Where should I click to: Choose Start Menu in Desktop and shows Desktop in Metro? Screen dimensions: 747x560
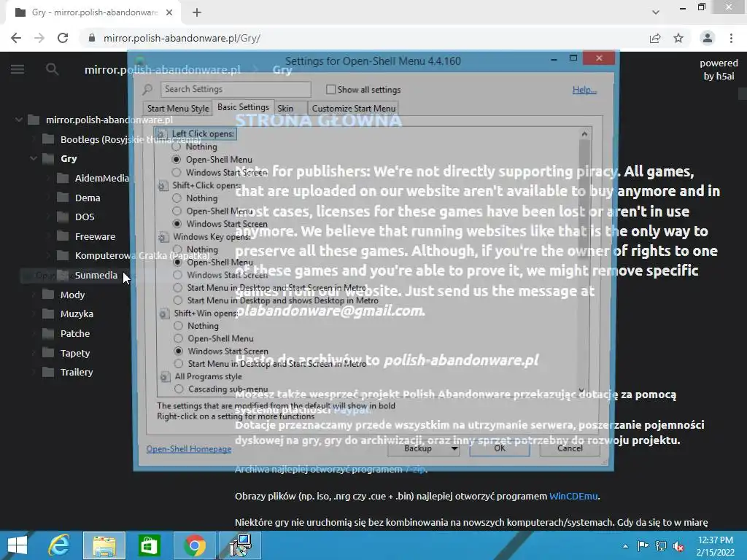[178, 300]
